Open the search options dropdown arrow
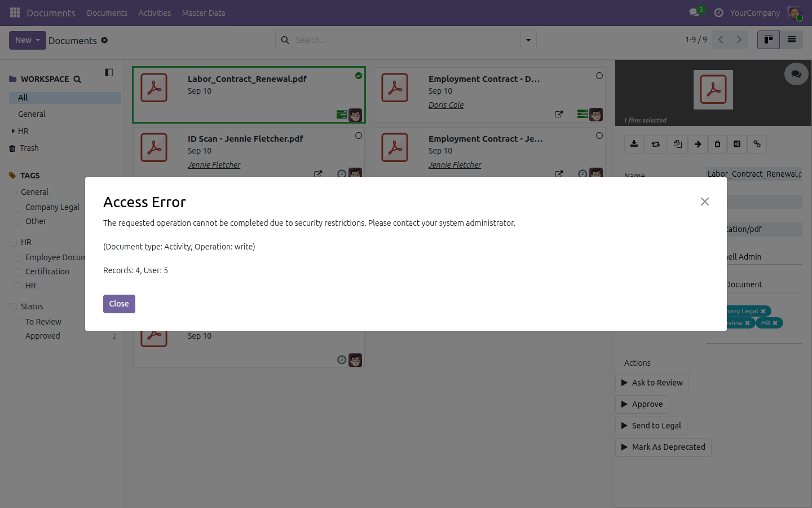This screenshot has height=508, width=812. pyautogui.click(x=528, y=40)
